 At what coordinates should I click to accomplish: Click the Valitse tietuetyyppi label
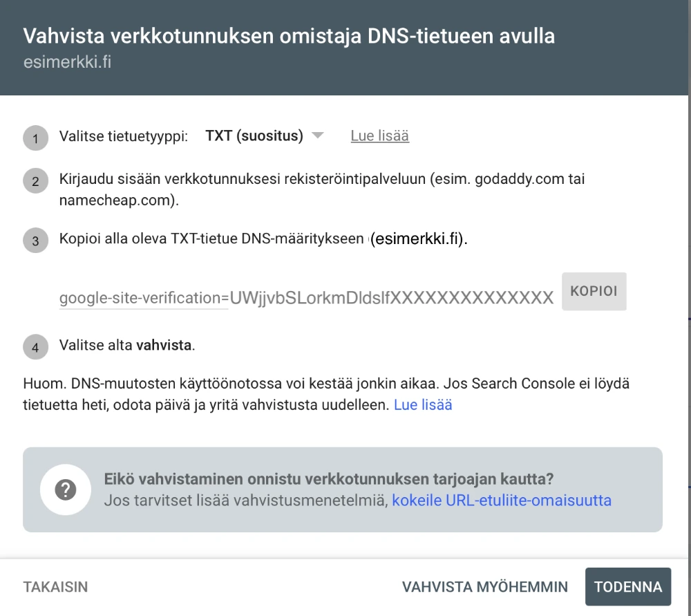124,136
